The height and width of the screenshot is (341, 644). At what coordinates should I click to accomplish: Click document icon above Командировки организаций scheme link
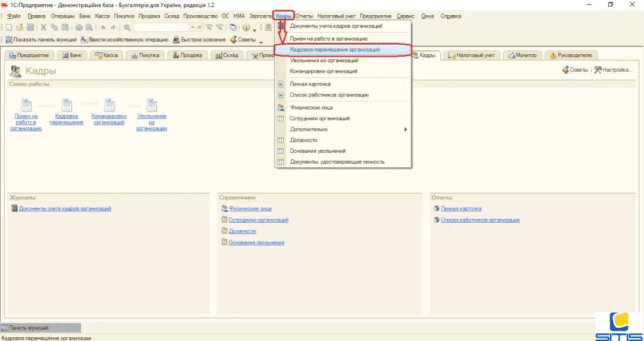pos(109,105)
